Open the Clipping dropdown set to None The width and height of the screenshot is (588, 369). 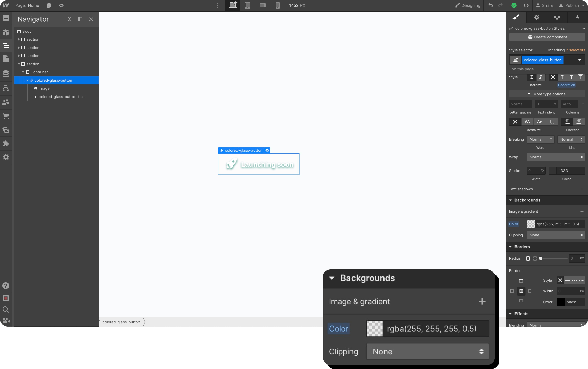[427, 351]
